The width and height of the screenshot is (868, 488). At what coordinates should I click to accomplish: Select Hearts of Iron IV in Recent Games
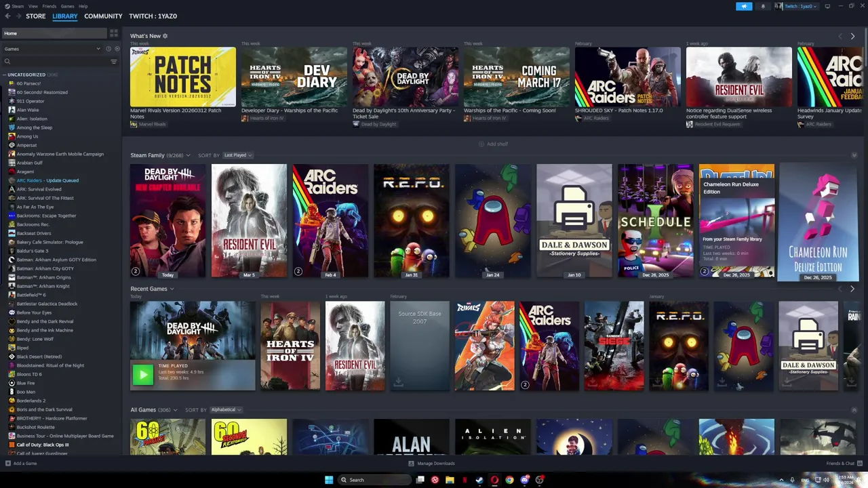(290, 346)
